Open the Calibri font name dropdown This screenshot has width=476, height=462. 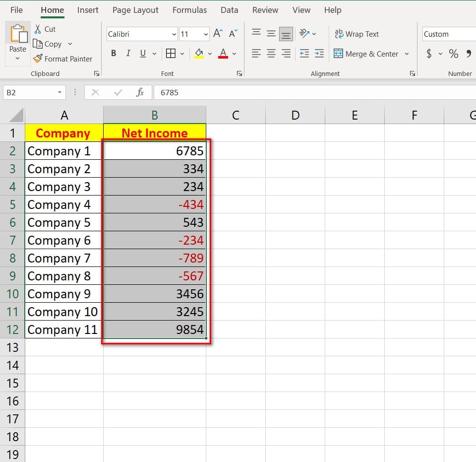[x=174, y=34]
